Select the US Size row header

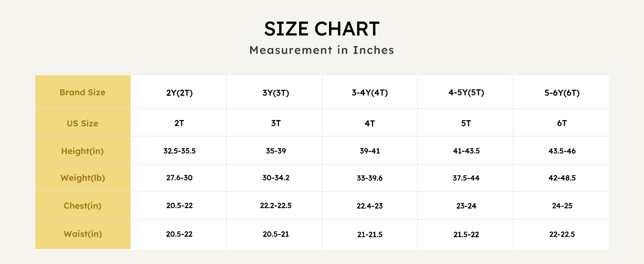(82, 123)
